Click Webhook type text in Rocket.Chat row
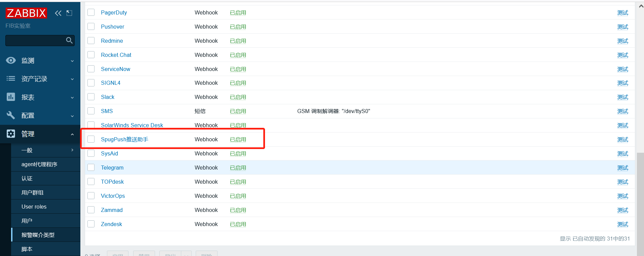Screen dimensions: 644x256 206,55
